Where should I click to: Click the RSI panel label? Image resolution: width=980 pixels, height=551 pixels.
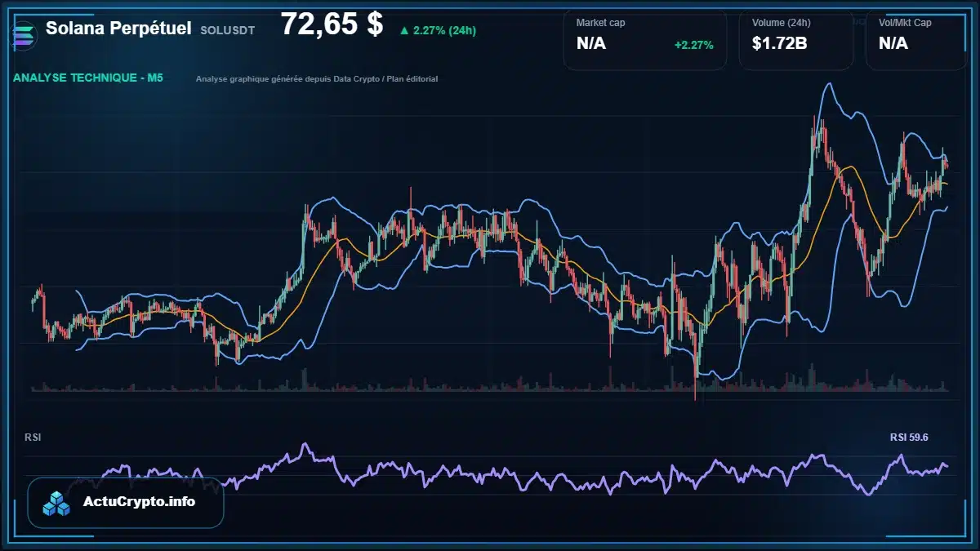point(33,438)
